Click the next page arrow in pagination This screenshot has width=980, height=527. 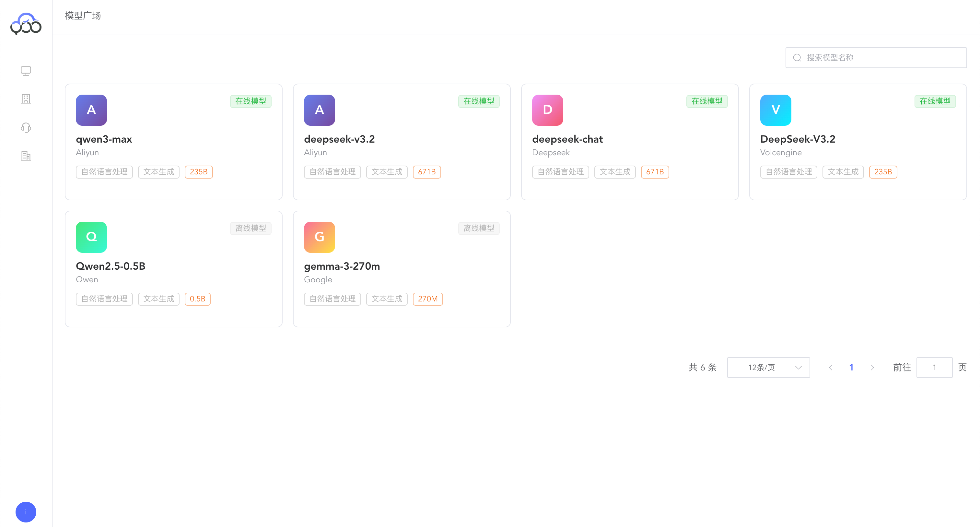click(x=872, y=367)
